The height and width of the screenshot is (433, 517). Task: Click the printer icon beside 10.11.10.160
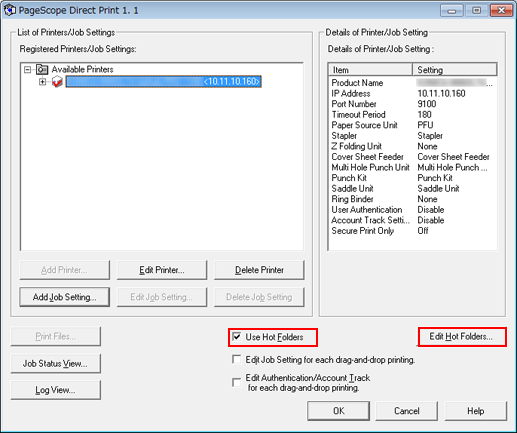57,81
